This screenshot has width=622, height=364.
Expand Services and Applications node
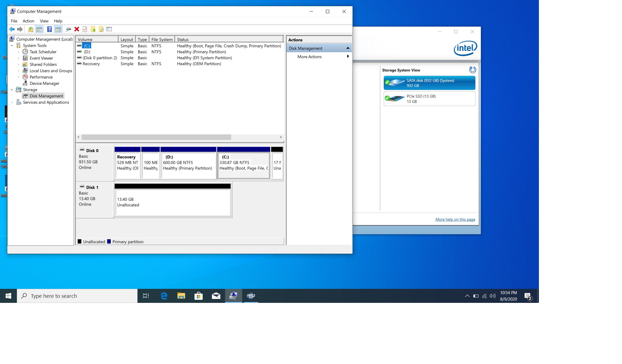pyautogui.click(x=12, y=102)
